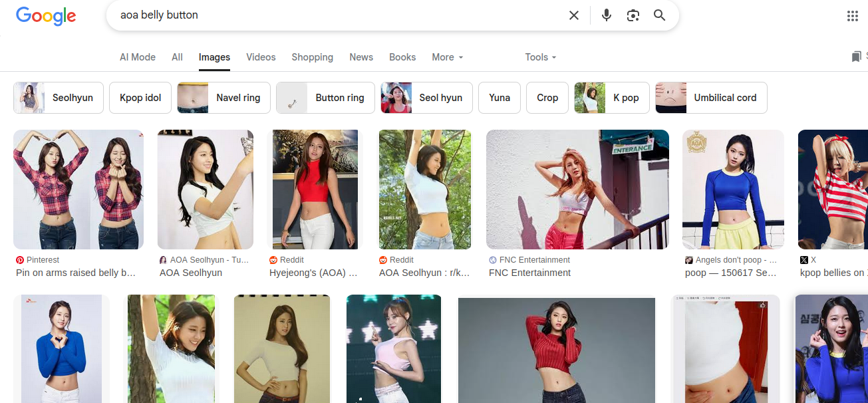Open the Google apps grid

[x=852, y=16]
